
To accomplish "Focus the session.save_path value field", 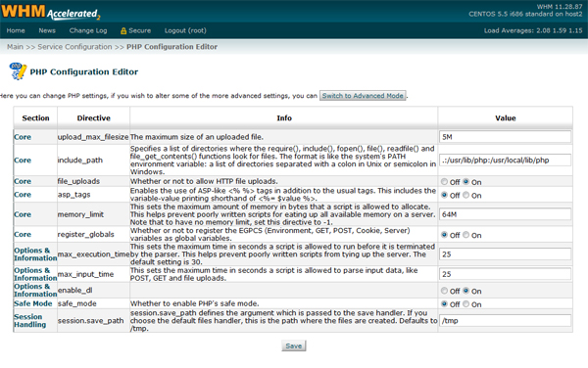I will 505,320.
